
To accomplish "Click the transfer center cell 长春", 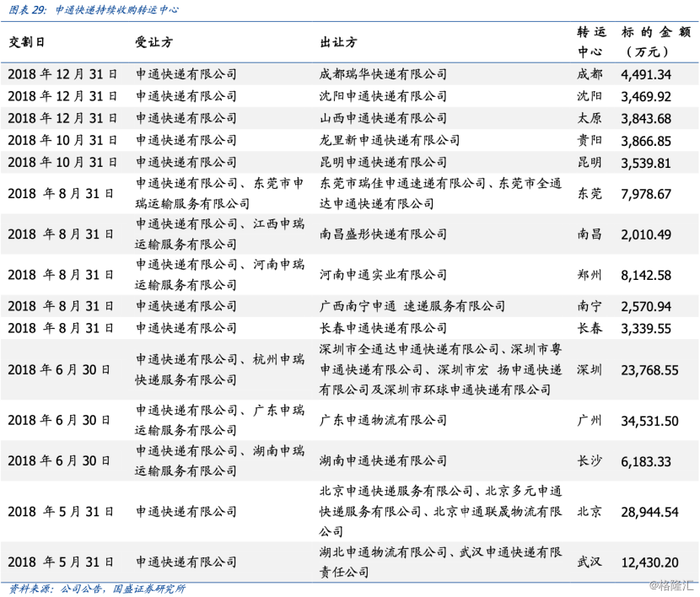I will (x=590, y=328).
